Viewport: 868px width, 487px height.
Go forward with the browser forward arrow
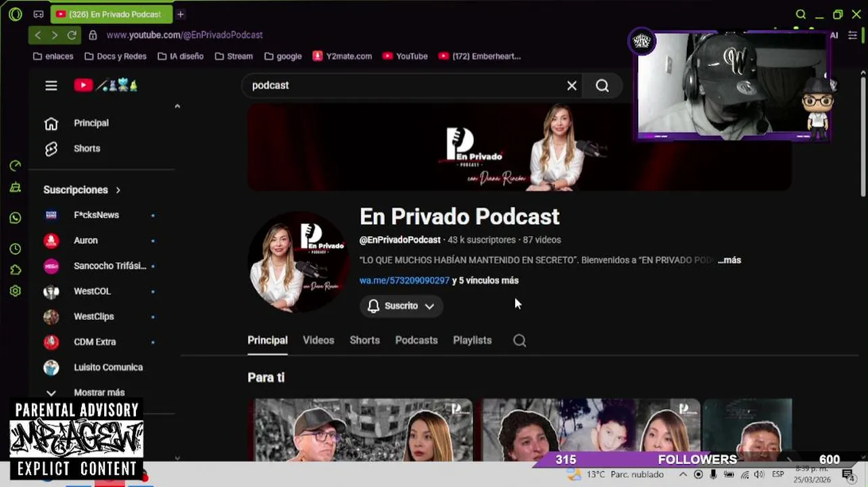point(55,35)
